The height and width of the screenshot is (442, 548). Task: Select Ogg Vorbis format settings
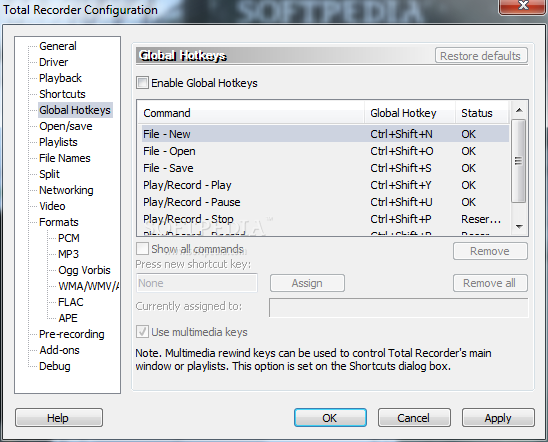[84, 270]
